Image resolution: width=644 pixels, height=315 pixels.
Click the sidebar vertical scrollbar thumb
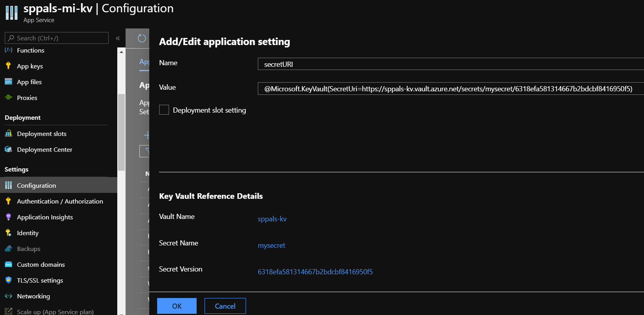click(121, 132)
